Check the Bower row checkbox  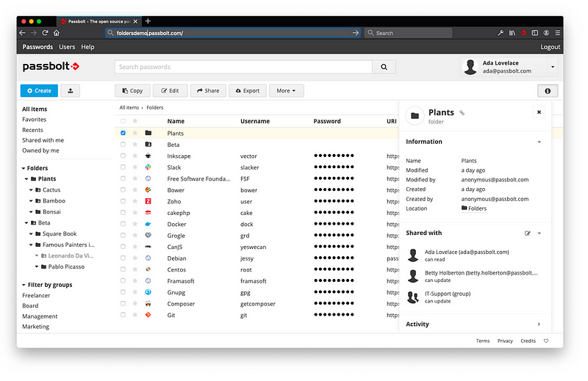[123, 190]
